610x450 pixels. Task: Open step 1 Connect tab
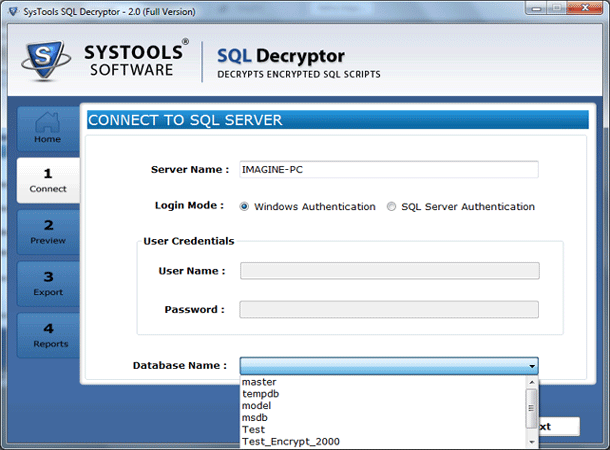(48, 180)
